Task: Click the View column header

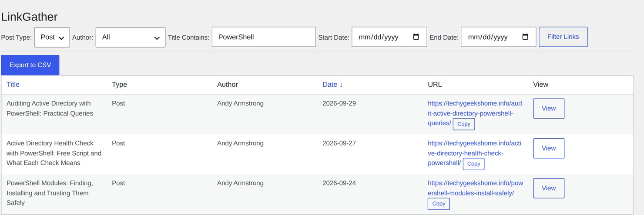Action: click(x=540, y=85)
